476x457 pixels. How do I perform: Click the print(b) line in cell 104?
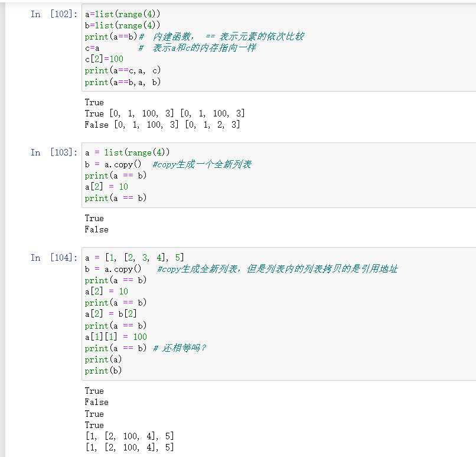tap(97, 371)
